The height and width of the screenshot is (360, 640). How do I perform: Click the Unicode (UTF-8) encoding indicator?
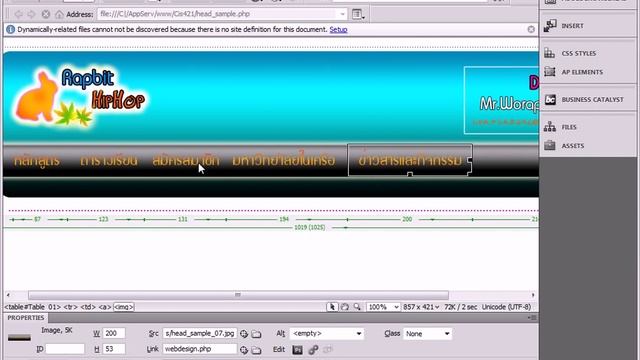[x=506, y=307]
